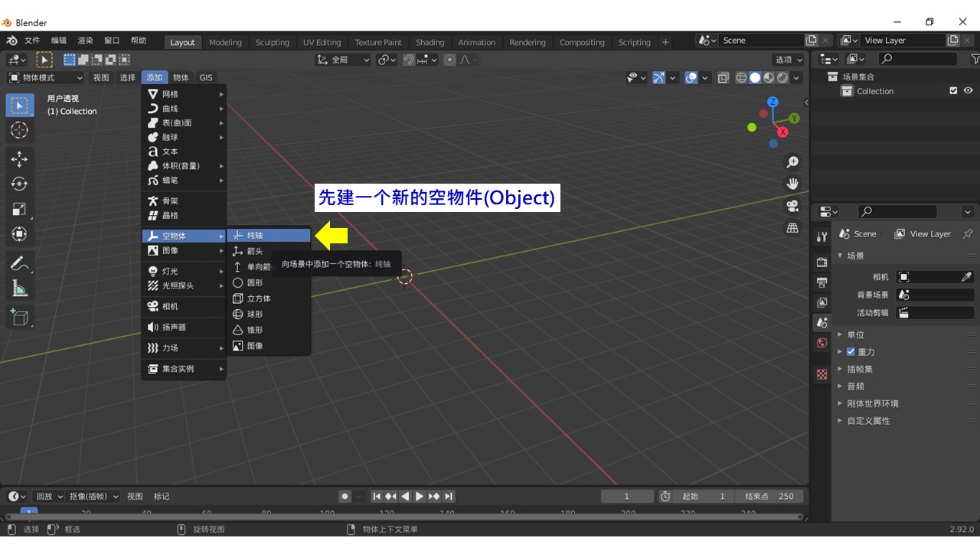Toggle Collection exclude checkbox in outliner

point(953,90)
